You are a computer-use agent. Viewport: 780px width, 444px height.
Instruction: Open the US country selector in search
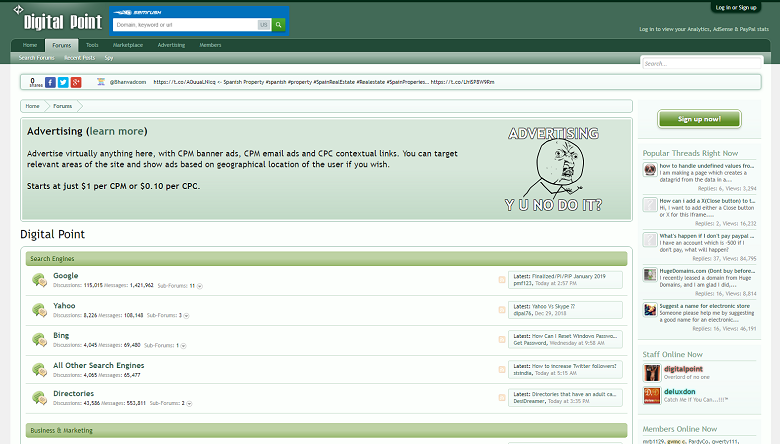click(264, 24)
